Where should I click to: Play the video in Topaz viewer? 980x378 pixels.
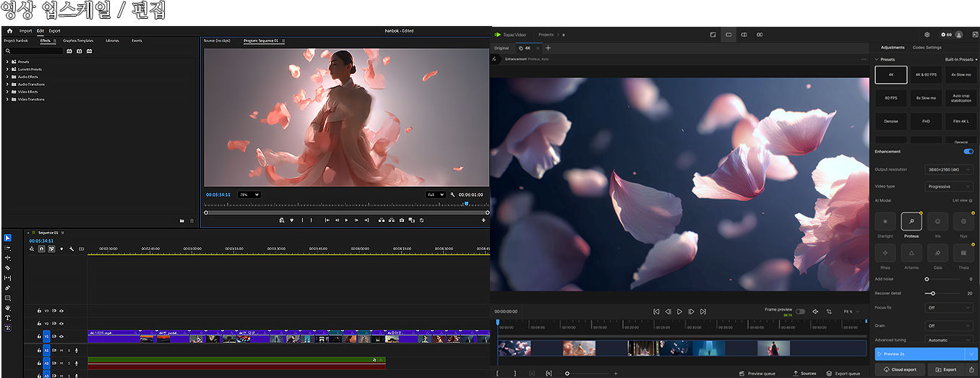click(679, 312)
